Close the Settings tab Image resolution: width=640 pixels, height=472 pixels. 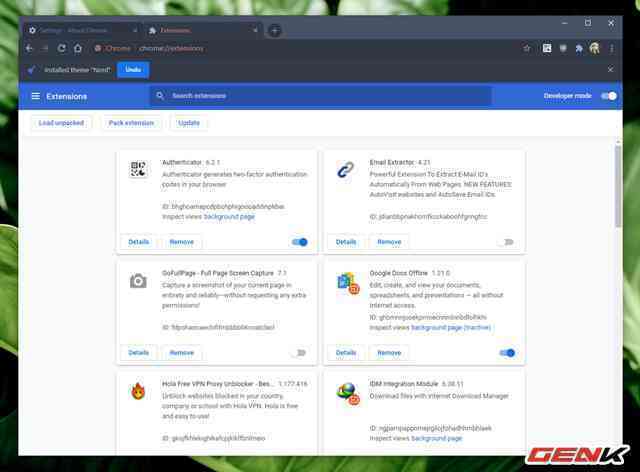pos(135,30)
